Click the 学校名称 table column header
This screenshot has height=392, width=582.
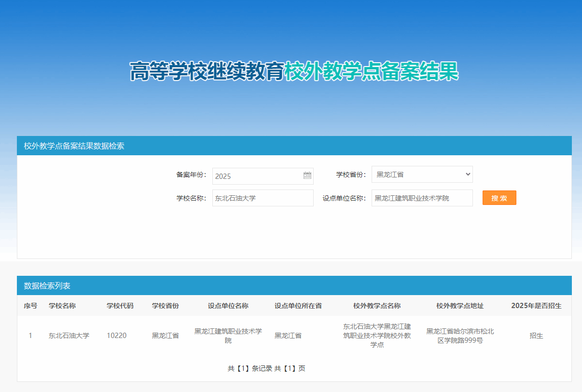point(62,306)
